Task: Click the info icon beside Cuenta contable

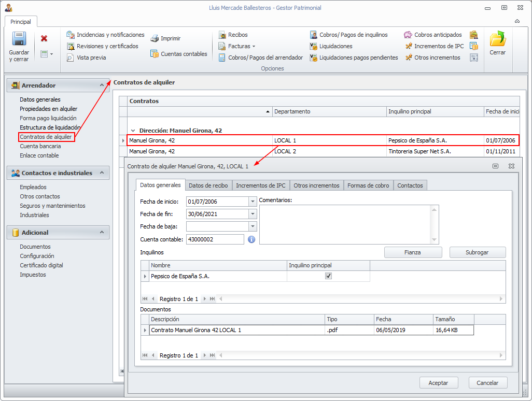Action: (x=251, y=239)
